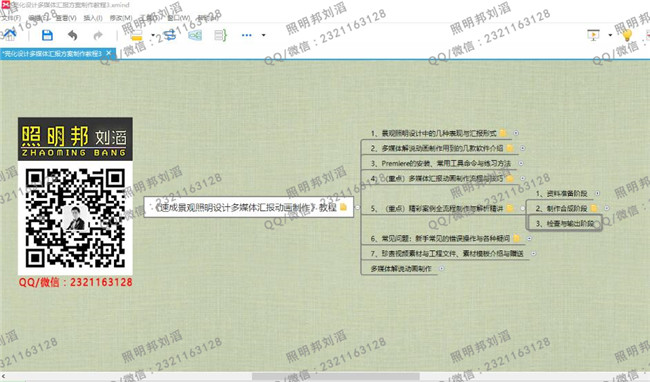The image size is (650, 382).
Task: Save the mind map with disk icon
Action: click(47, 35)
